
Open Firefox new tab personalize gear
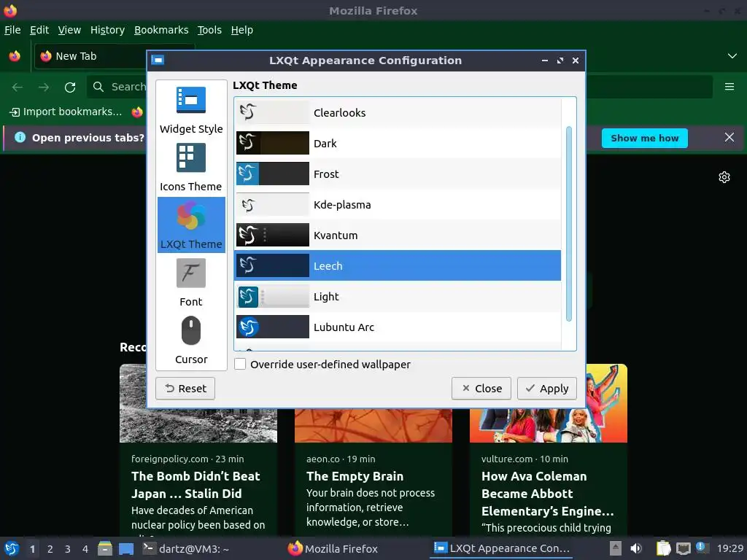point(724,177)
